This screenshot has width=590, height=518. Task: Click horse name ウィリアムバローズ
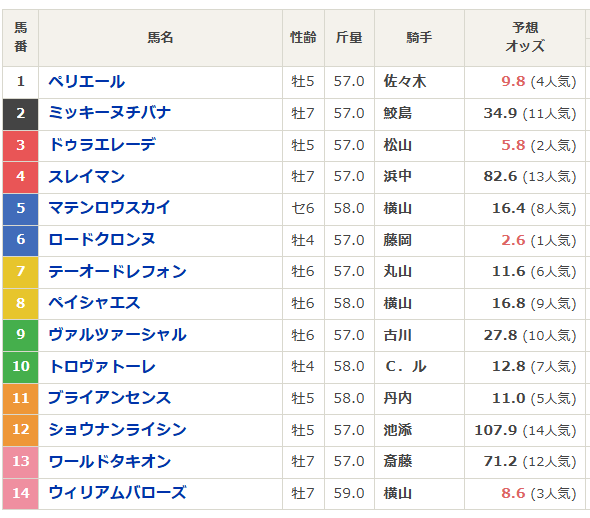pyautogui.click(x=117, y=493)
